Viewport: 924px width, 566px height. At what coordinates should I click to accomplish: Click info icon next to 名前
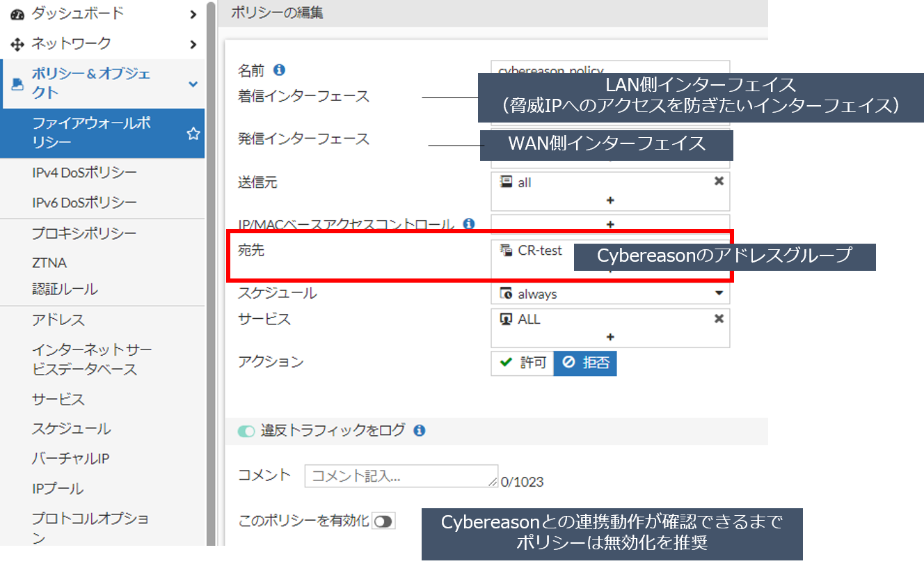[279, 70]
